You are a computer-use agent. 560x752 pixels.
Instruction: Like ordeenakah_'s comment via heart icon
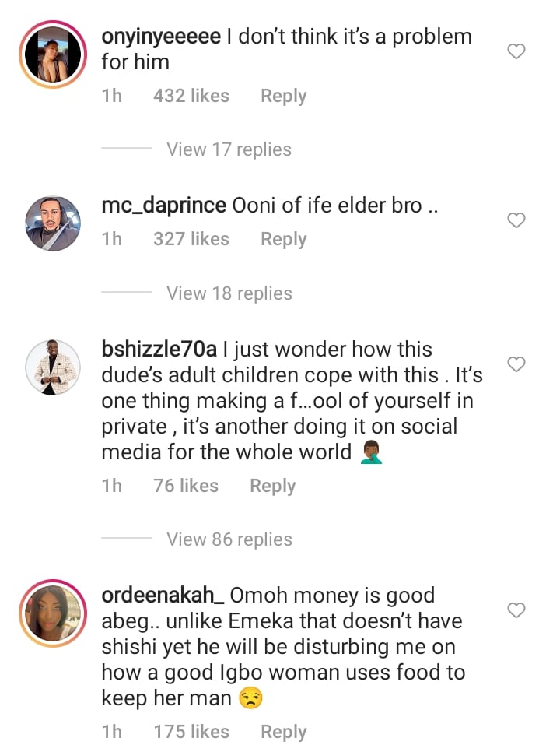tap(516, 610)
